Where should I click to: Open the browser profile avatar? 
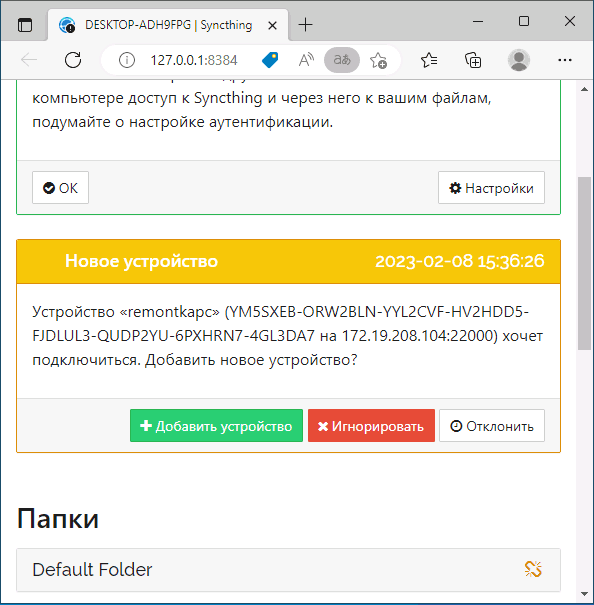[x=519, y=60]
